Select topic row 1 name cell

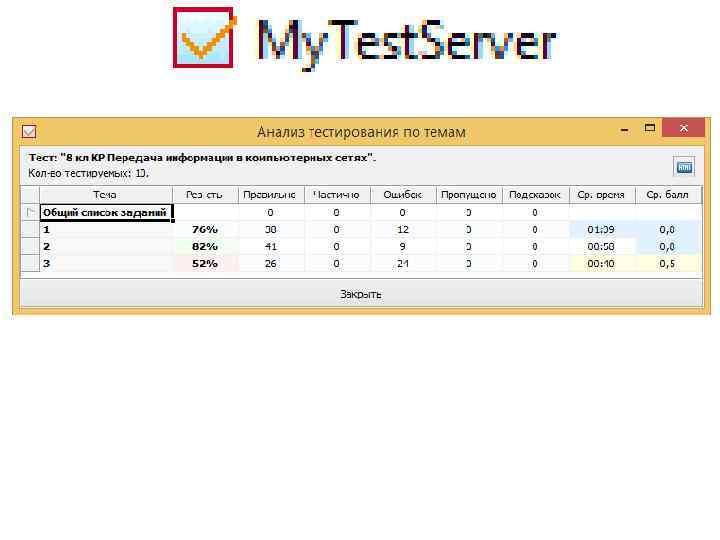coord(106,230)
